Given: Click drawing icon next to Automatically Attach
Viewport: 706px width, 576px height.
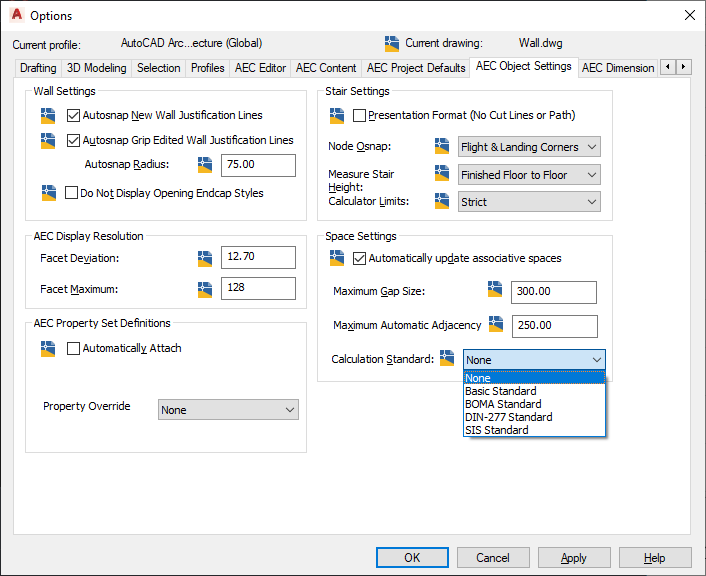Looking at the screenshot, I should (48, 349).
